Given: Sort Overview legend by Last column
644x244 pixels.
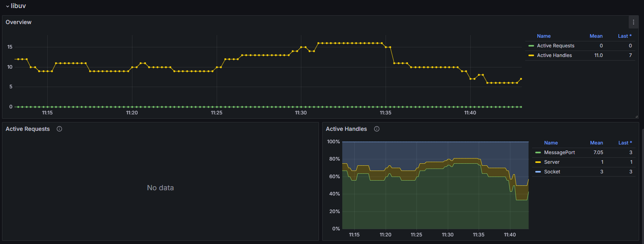Looking at the screenshot, I should pyautogui.click(x=624, y=36).
